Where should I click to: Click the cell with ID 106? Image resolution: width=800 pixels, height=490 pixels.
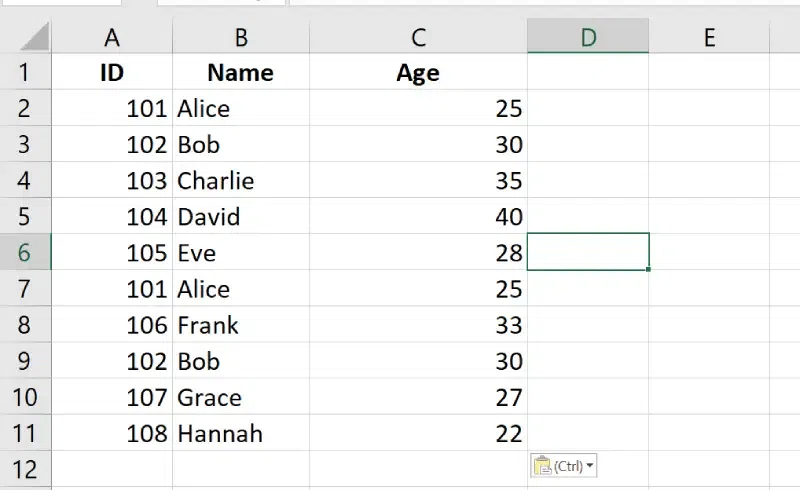coord(112,325)
